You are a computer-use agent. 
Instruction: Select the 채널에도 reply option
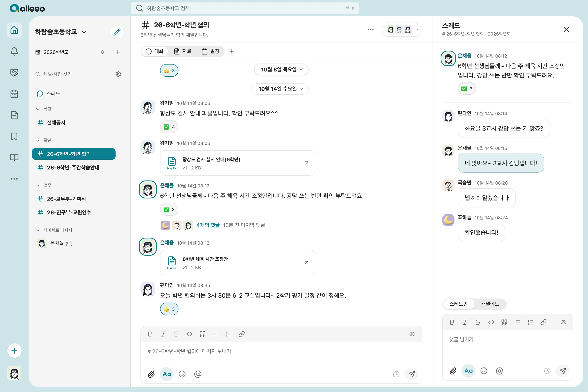pos(490,304)
